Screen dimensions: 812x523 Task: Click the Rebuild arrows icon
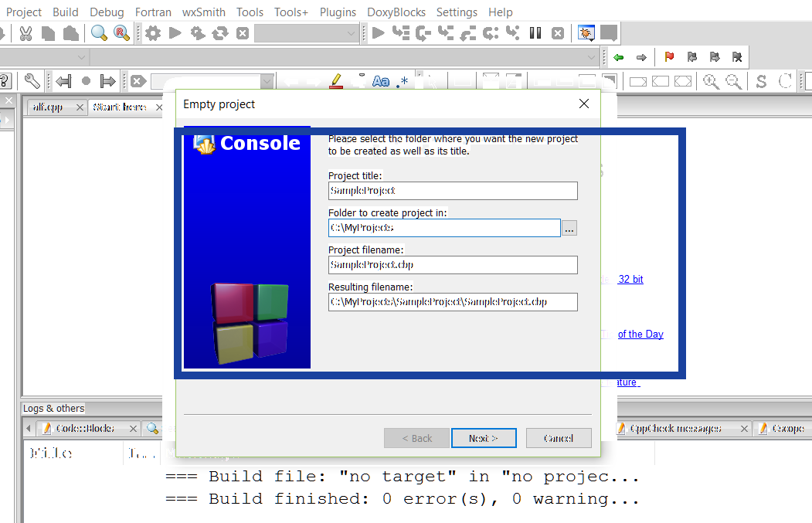pyautogui.click(x=220, y=33)
